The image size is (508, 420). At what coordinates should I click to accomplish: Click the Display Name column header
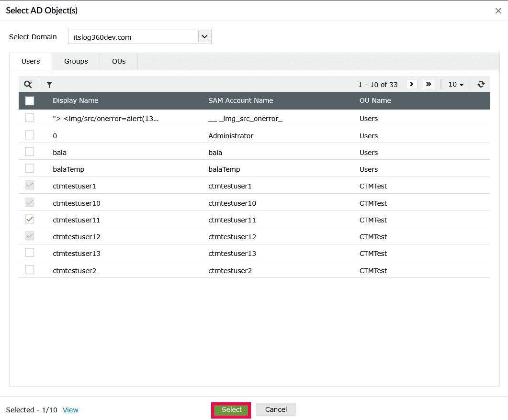click(76, 100)
